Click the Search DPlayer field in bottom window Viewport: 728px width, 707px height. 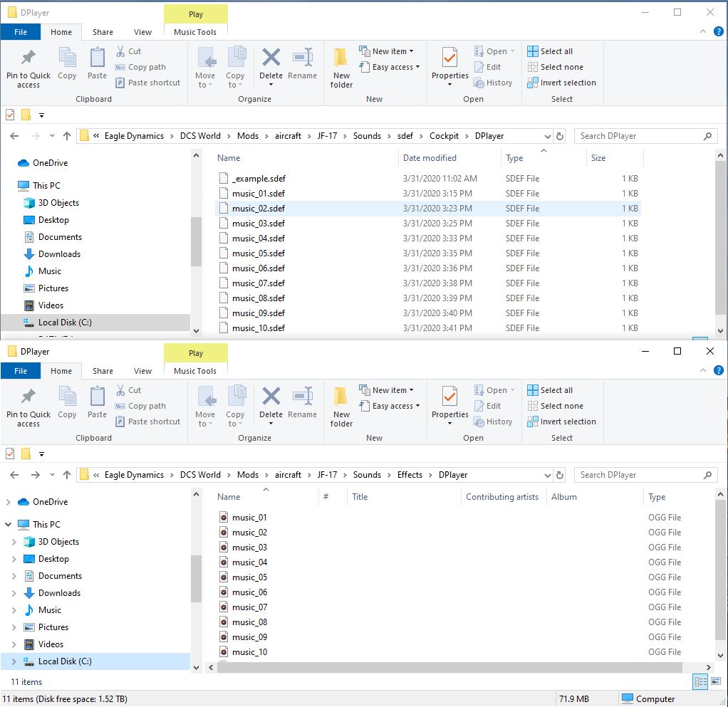[645, 475]
